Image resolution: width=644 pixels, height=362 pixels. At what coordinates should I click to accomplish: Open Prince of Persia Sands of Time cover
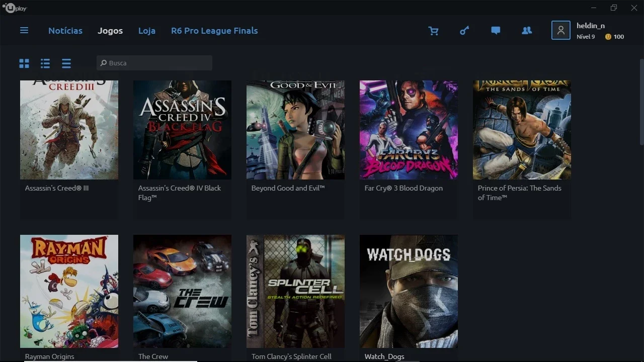point(522,130)
